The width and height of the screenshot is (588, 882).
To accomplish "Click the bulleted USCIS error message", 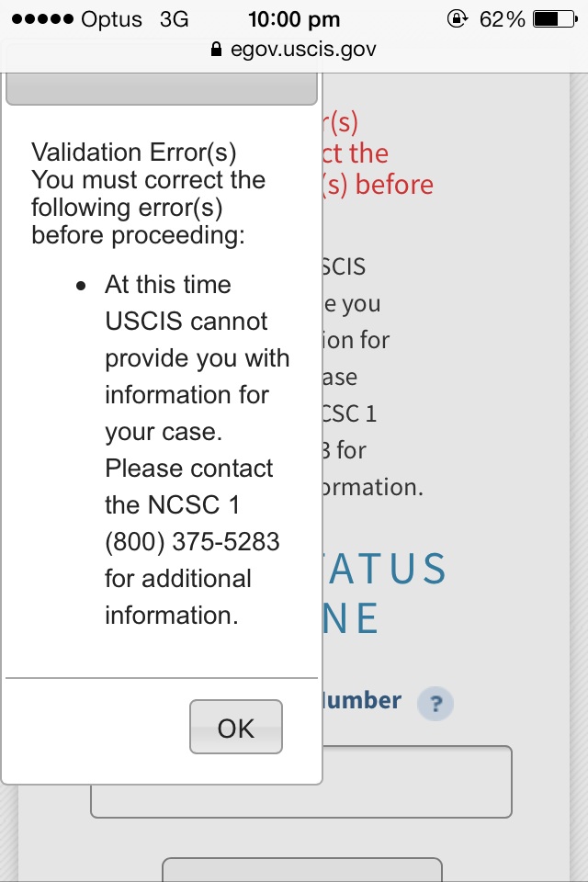I will [197, 450].
